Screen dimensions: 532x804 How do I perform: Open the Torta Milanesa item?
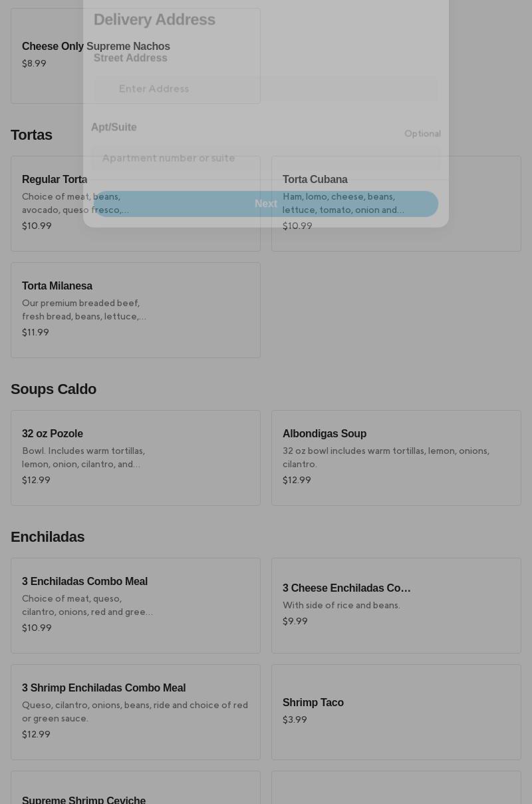(136, 309)
